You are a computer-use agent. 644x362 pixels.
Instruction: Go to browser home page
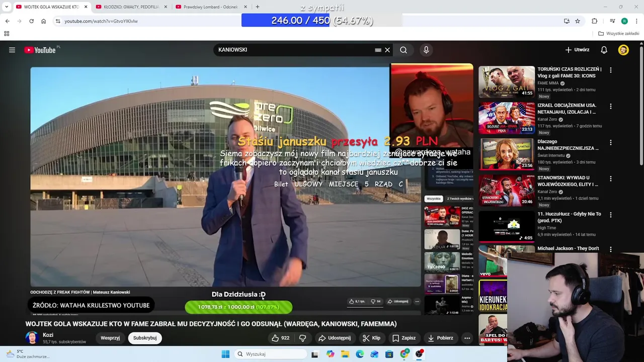click(43, 21)
